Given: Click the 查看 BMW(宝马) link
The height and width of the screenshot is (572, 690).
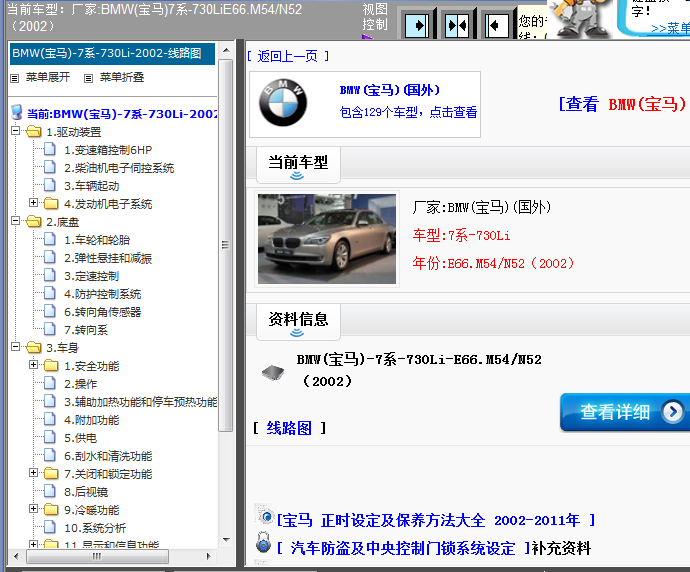Looking at the screenshot, I should pos(622,104).
